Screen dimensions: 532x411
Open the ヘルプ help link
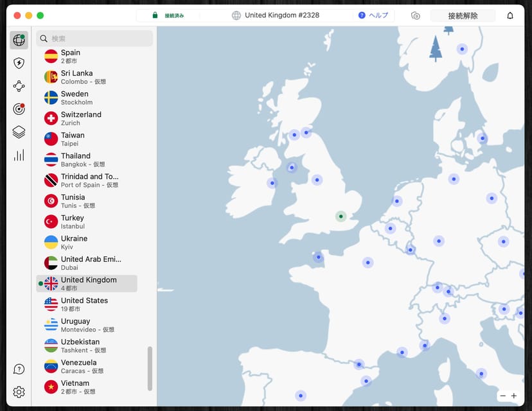(x=373, y=15)
